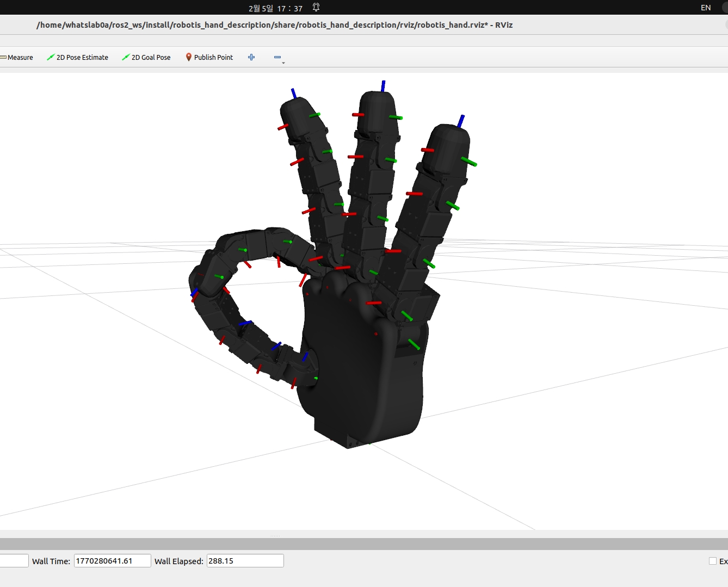Open the clock and calendar menu

click(x=275, y=8)
